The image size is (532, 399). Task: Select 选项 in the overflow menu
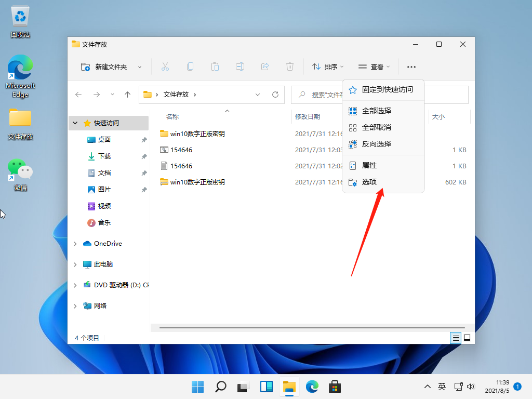(369, 182)
